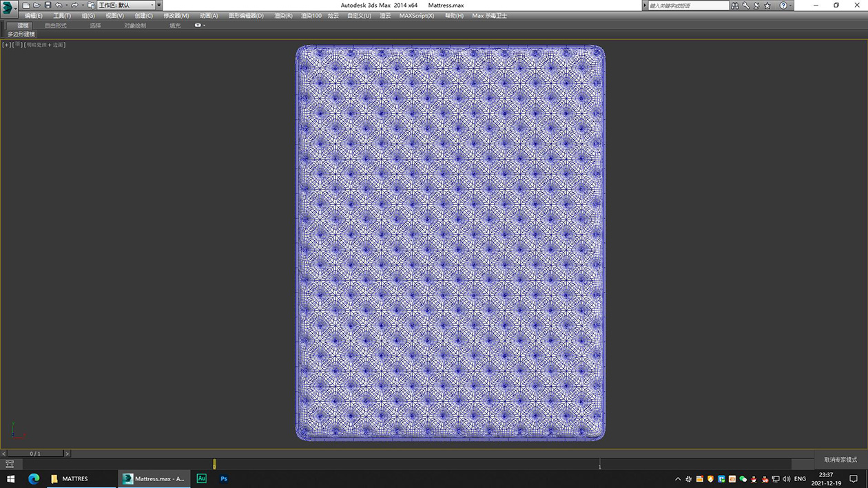Switch to the 选择 ribbon tab
The image size is (868, 488).
pos(95,25)
